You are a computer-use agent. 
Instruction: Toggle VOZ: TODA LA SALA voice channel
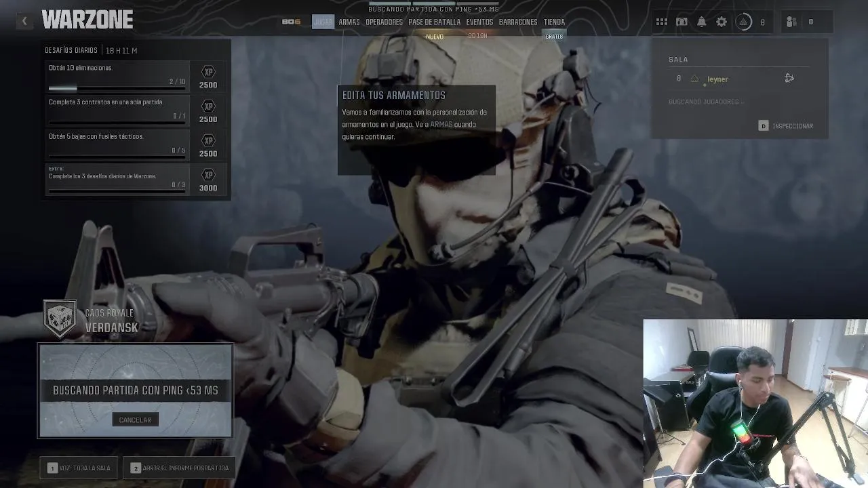tap(79, 468)
